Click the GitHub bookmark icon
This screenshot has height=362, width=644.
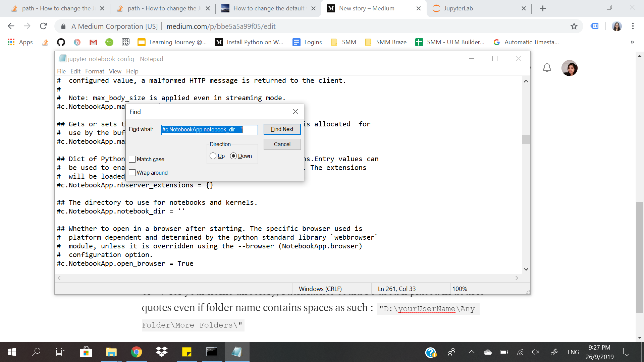point(61,42)
